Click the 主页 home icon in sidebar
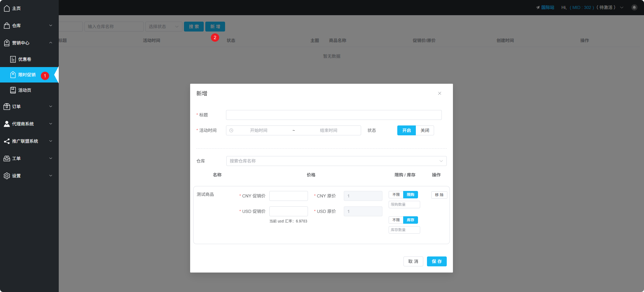 pyautogui.click(x=7, y=8)
